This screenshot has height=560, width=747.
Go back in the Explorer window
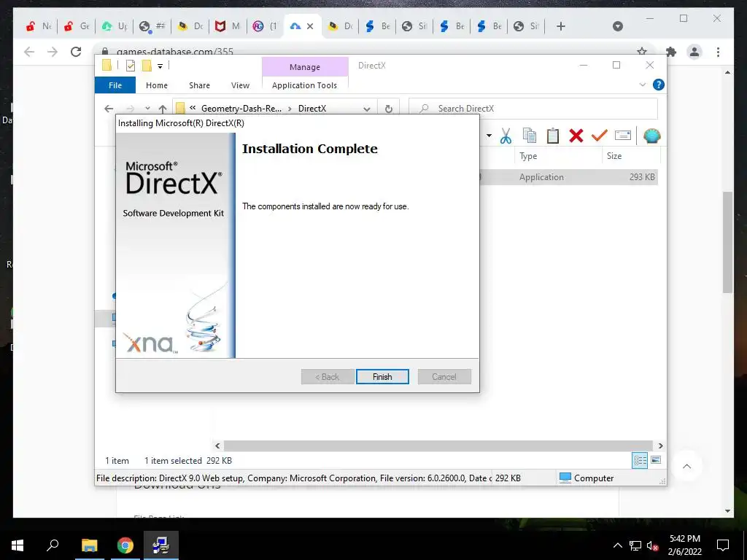click(109, 109)
